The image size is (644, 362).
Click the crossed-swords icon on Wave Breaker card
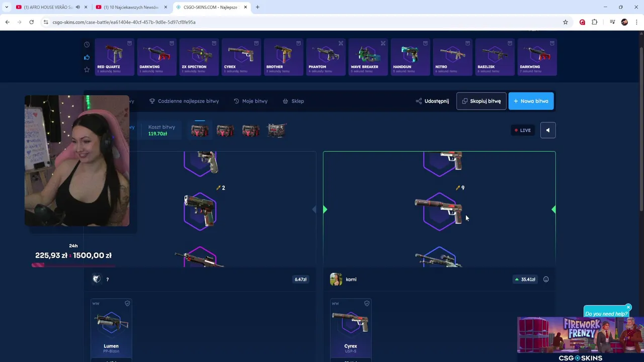coord(383,43)
